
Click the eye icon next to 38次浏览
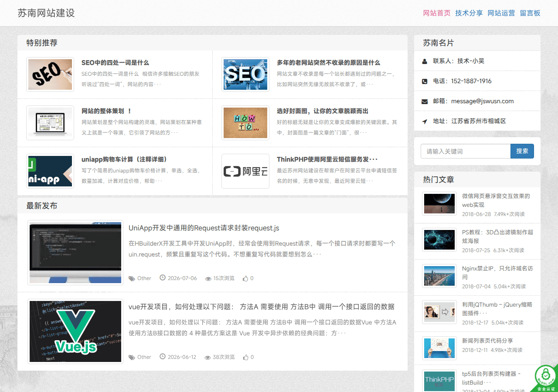click(x=208, y=358)
